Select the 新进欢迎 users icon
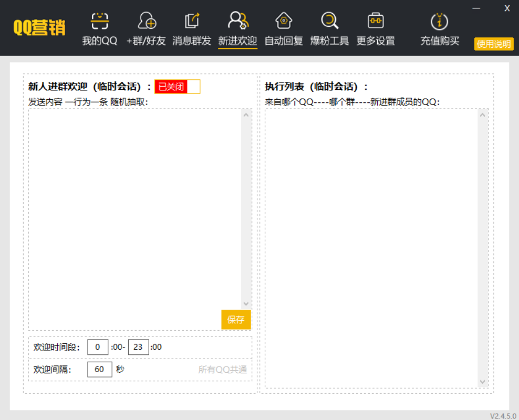The image size is (519, 420). (x=238, y=20)
